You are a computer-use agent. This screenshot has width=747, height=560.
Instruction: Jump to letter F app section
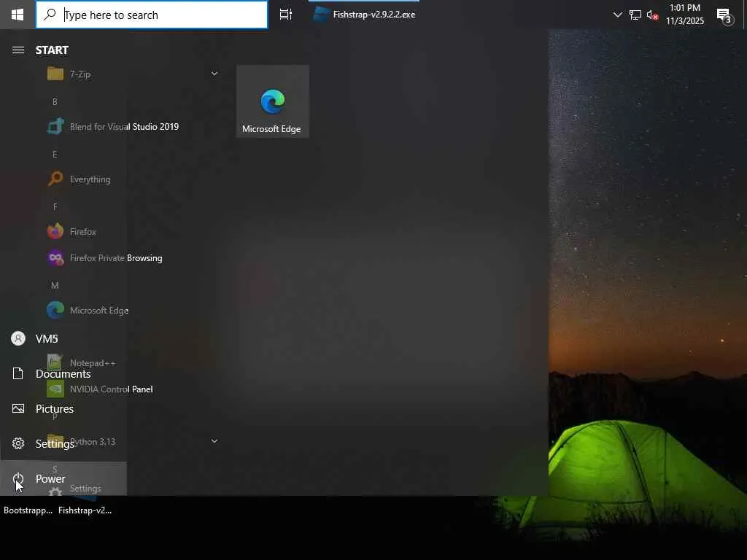pos(55,206)
